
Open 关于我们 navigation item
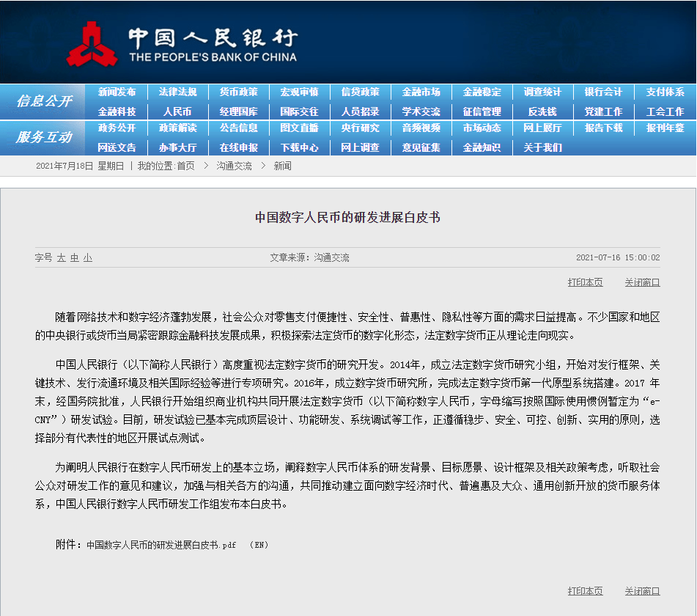[542, 147]
